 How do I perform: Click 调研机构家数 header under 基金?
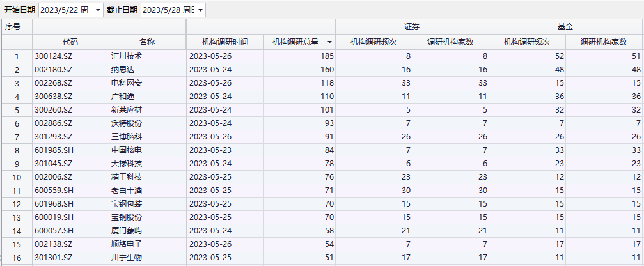tap(604, 42)
